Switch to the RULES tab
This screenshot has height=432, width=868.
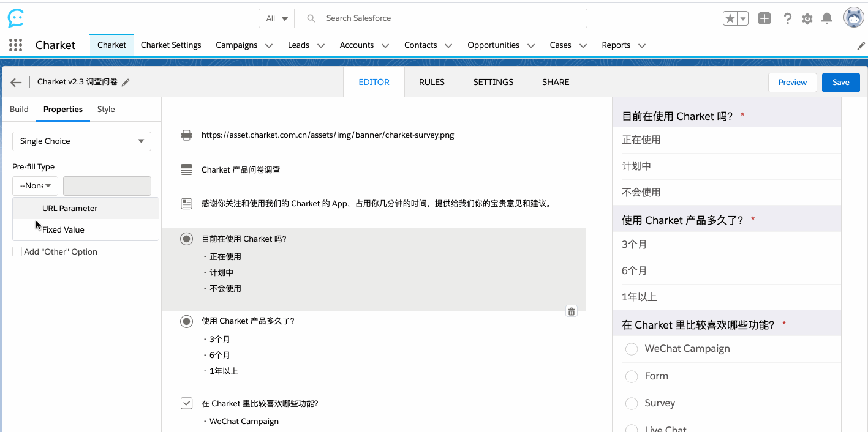point(432,82)
